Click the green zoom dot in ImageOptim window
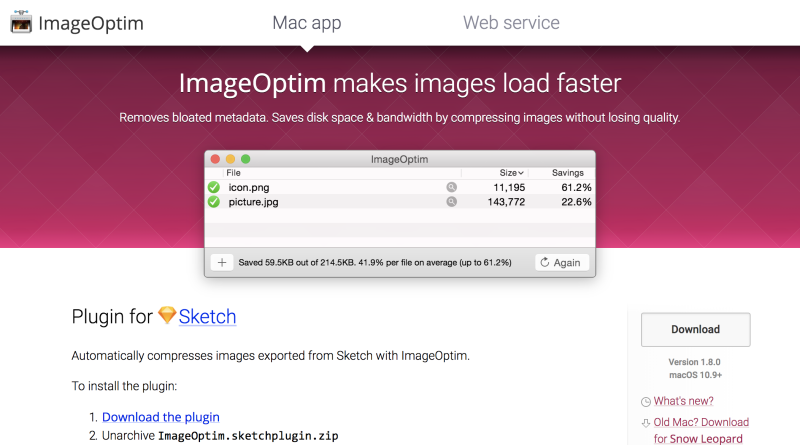The width and height of the screenshot is (800, 445). click(245, 159)
